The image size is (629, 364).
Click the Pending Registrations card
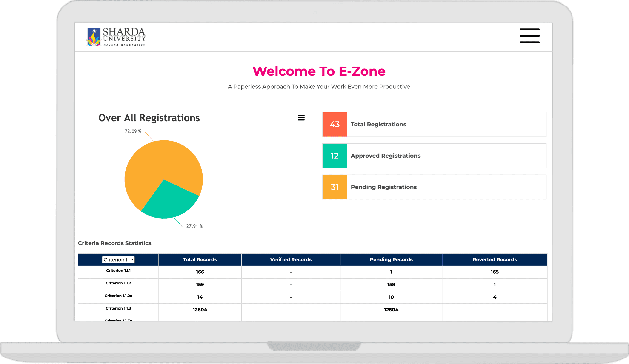tap(434, 187)
